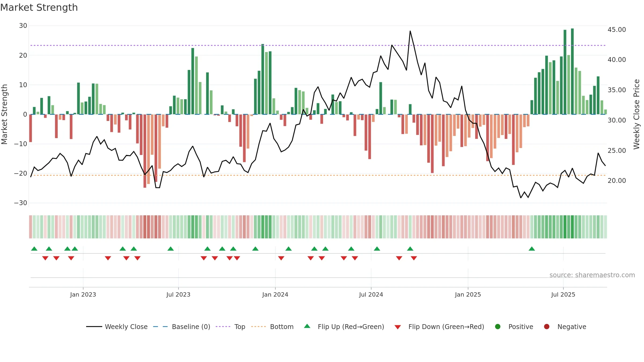Click the Jan 2023 x-axis label

[x=83, y=295]
